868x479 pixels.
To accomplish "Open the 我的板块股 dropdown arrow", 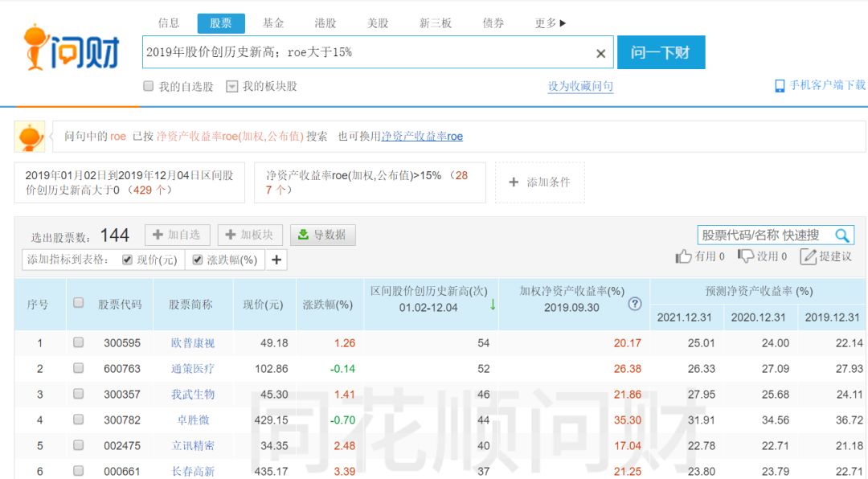I will point(232,85).
